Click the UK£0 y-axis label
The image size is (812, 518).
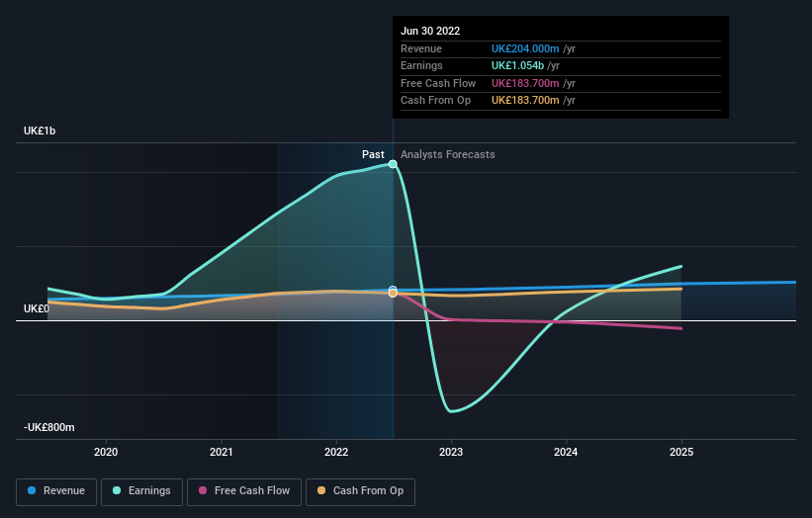pyautogui.click(x=37, y=309)
